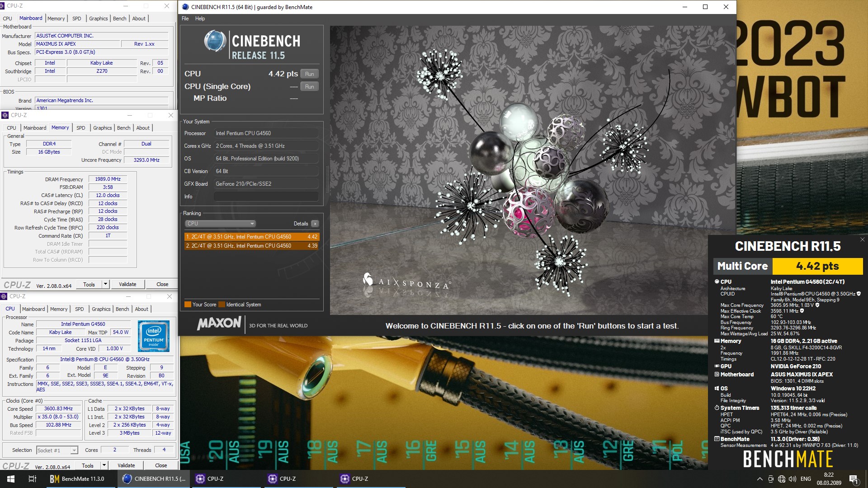Run the CPU benchmark
This screenshot has height=488, width=868.
(x=309, y=74)
